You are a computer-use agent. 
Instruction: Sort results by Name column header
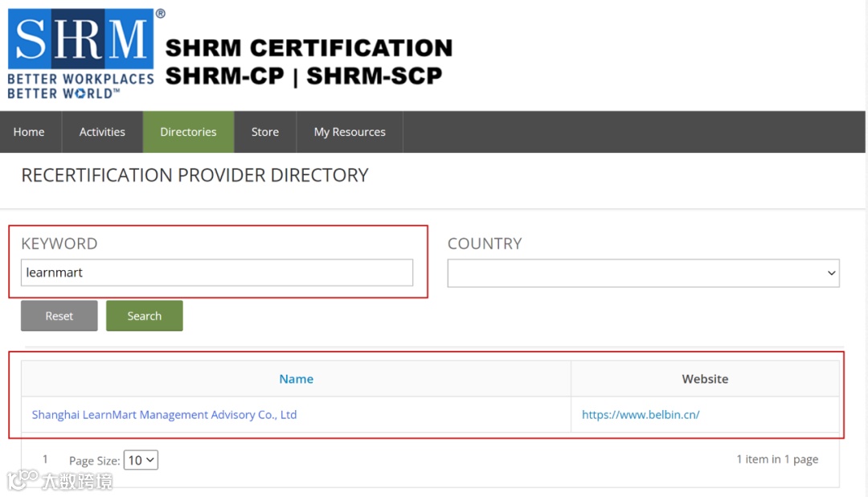[x=296, y=379]
